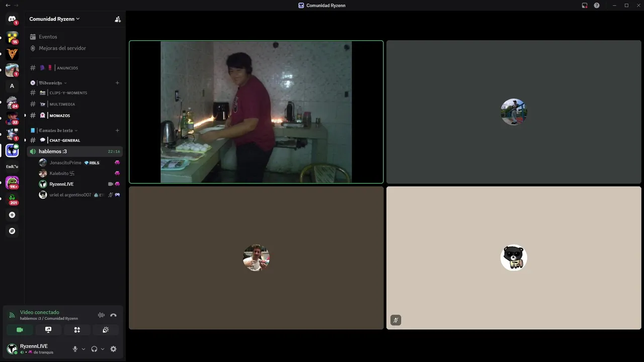This screenshot has height=362, width=644.
Task: Open microphone input options arrow
Action: point(84,349)
